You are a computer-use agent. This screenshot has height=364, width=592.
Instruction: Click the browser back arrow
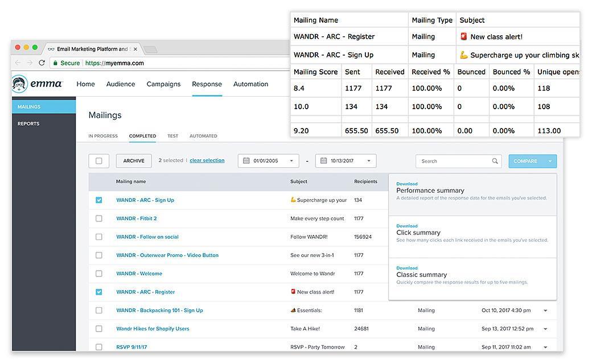[18, 63]
